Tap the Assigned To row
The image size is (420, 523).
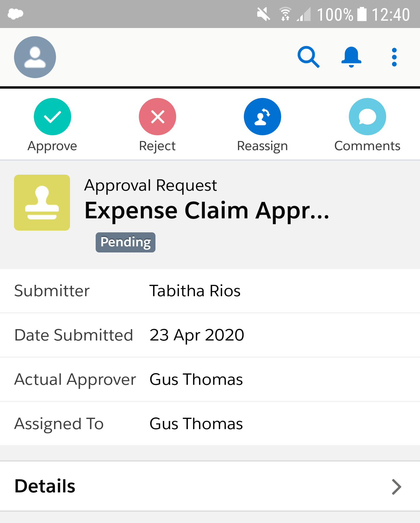point(196,424)
